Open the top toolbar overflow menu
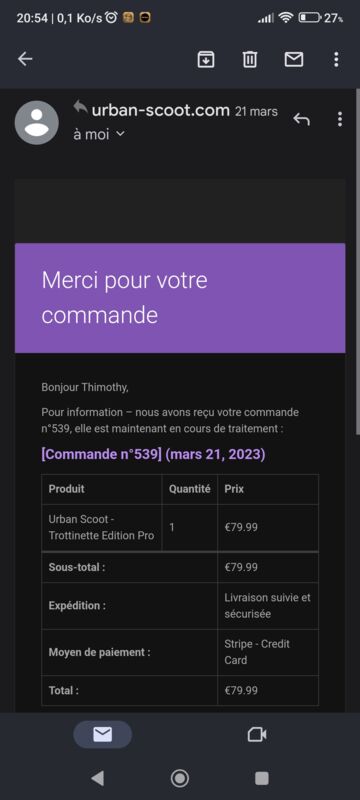 coord(336,60)
